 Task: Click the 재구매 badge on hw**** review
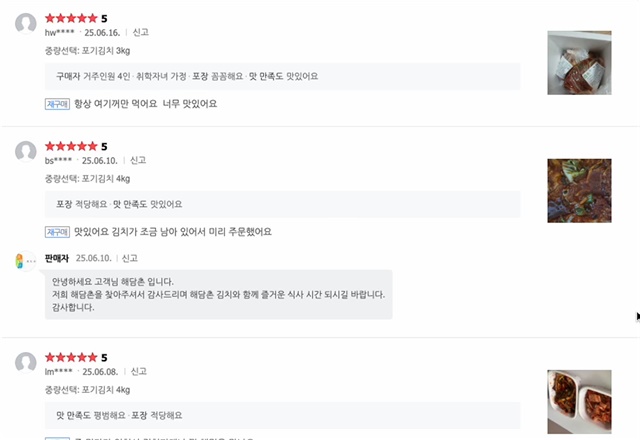(57, 104)
